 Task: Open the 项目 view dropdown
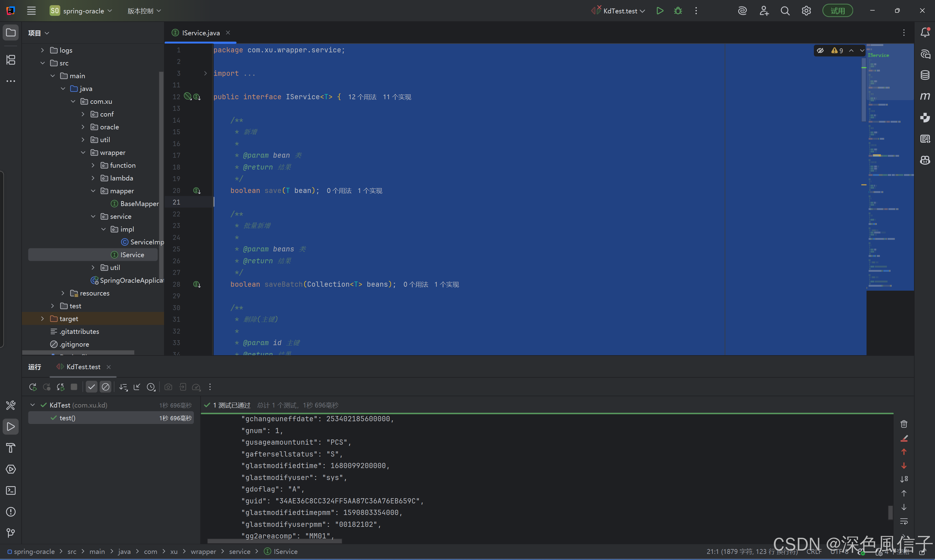(x=38, y=33)
